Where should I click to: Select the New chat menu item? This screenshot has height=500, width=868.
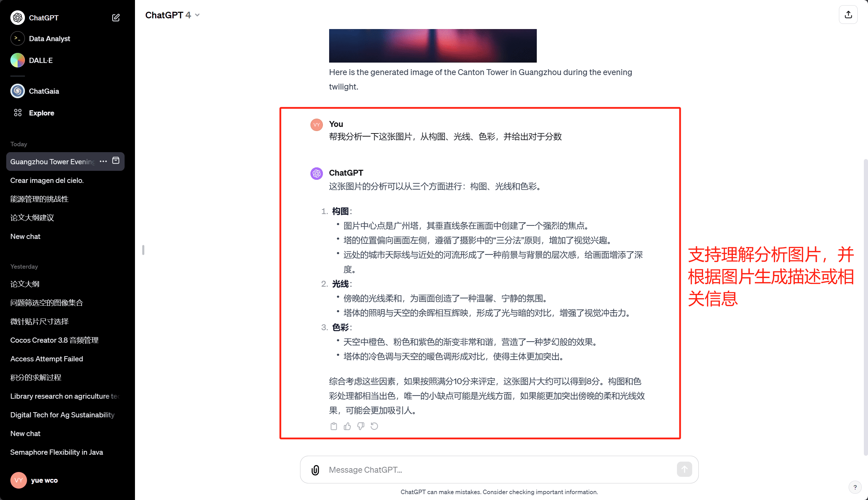pyautogui.click(x=25, y=236)
